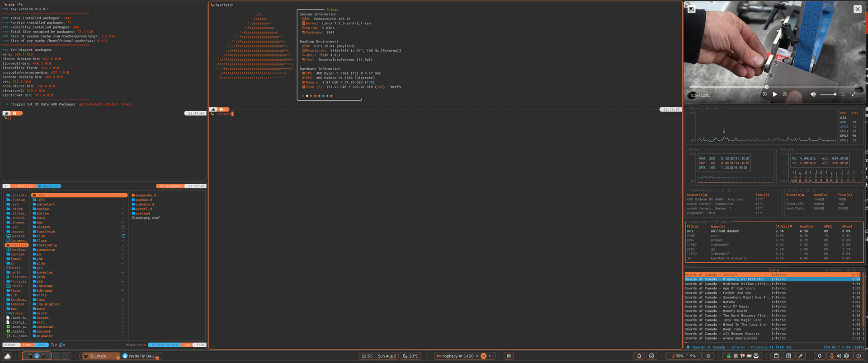Select the Arena Americanada track in the queue
Image resolution: width=868 pixels, height=363 pixels.
coord(773,338)
